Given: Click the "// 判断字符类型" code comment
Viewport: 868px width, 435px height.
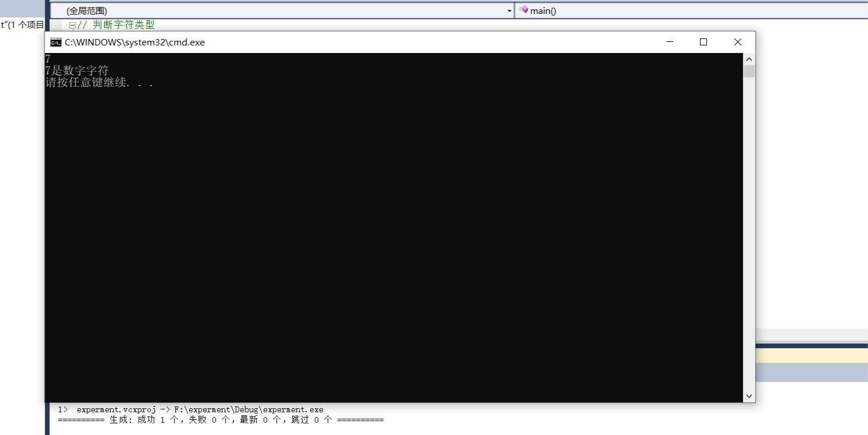Looking at the screenshot, I should [116, 25].
